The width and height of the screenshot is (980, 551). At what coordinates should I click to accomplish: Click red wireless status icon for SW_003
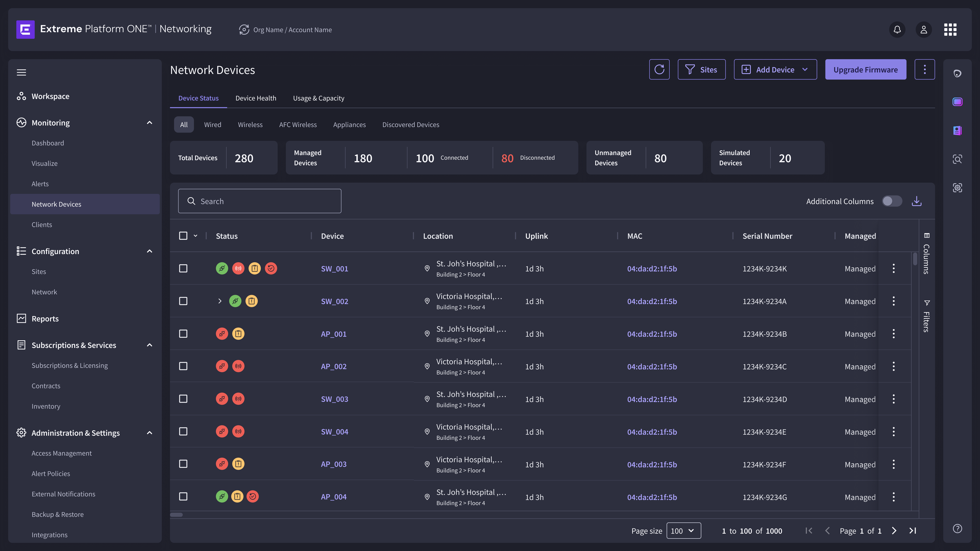239,399
